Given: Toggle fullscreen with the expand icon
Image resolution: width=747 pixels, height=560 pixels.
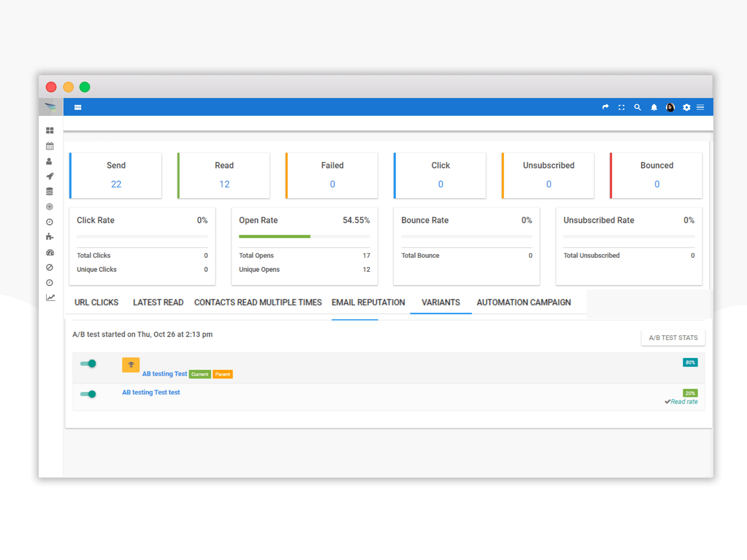Looking at the screenshot, I should pos(621,107).
